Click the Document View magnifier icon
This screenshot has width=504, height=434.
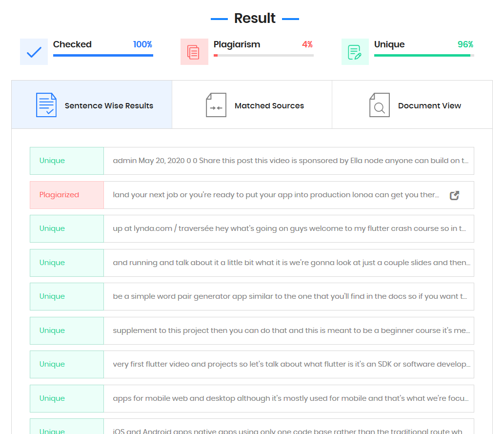pos(379,105)
